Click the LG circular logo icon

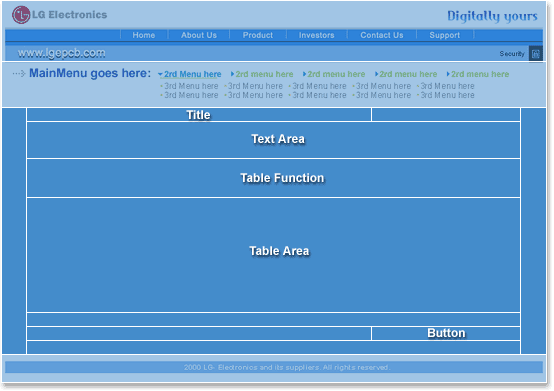21,15
